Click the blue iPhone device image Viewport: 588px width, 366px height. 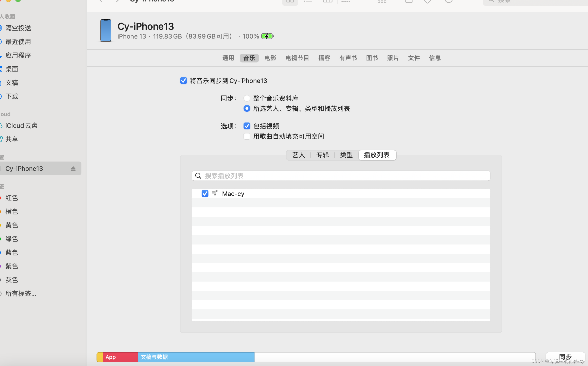coord(106,31)
